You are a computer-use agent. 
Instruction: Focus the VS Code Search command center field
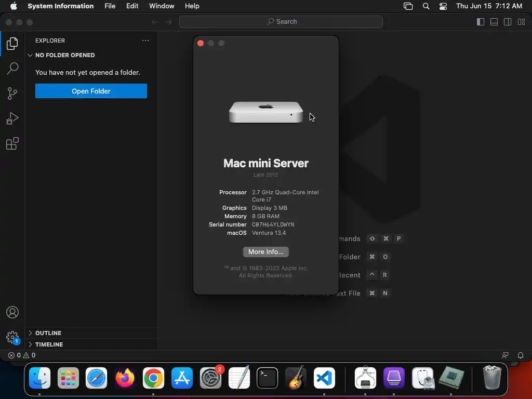coord(281,22)
